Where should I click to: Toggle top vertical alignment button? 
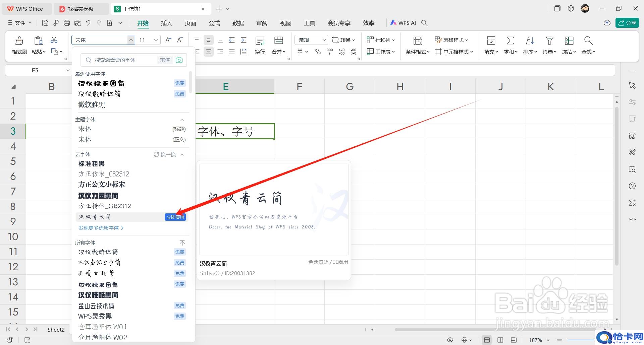197,40
